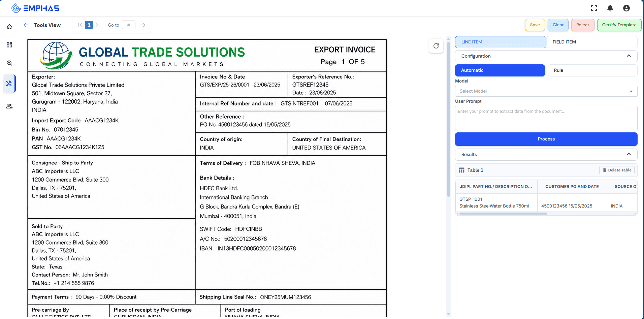Jump to first page icon
This screenshot has height=319, width=644.
(x=80, y=25)
